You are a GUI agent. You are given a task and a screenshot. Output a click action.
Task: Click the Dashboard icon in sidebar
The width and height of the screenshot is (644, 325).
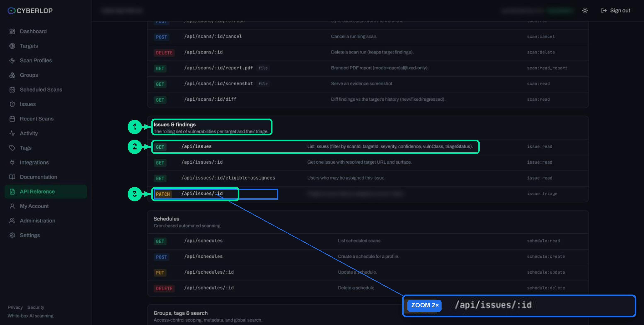pos(12,31)
